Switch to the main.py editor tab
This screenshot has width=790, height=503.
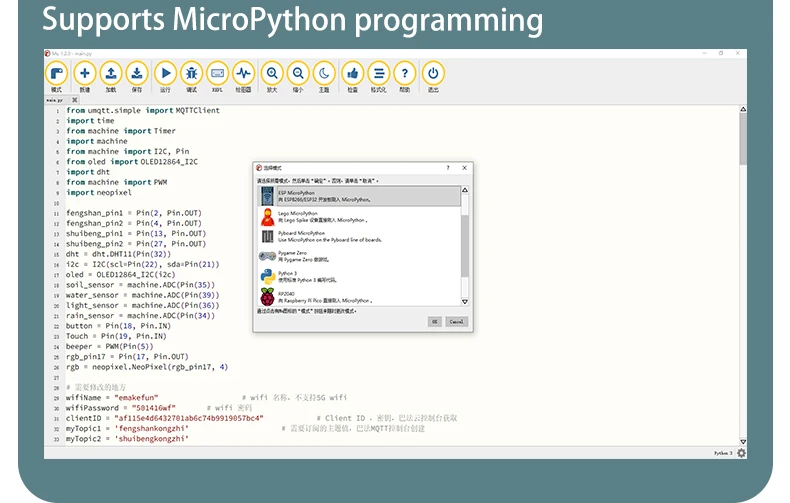point(55,100)
